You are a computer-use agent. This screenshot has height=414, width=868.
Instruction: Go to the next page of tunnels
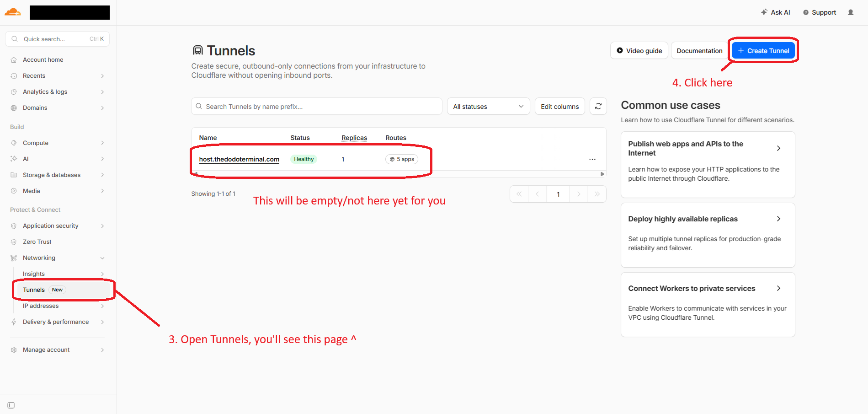[x=579, y=194]
